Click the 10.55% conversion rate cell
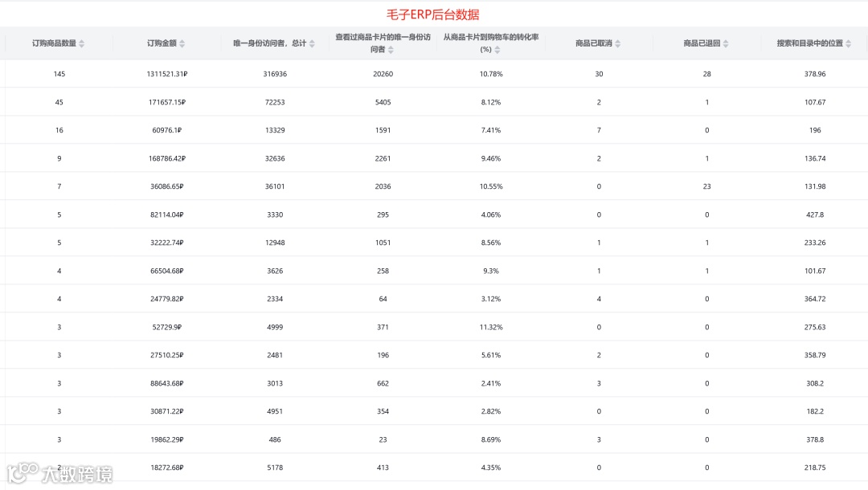This screenshot has height=490, width=868. click(x=491, y=186)
